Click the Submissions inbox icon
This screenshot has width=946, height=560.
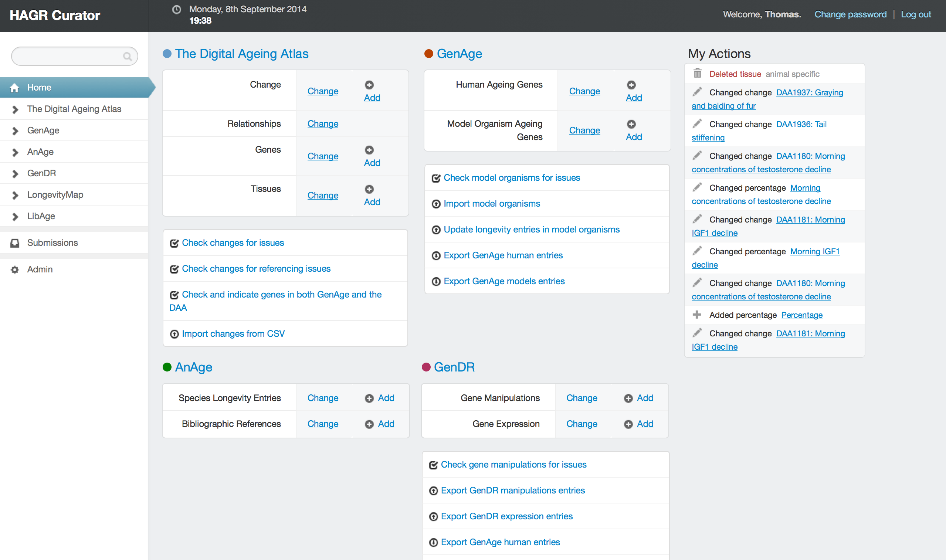click(15, 243)
